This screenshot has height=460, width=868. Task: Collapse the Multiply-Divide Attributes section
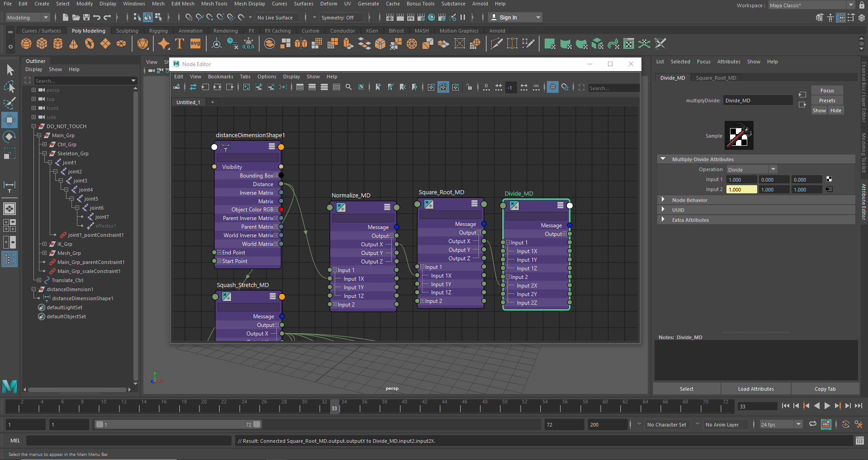(x=756, y=159)
